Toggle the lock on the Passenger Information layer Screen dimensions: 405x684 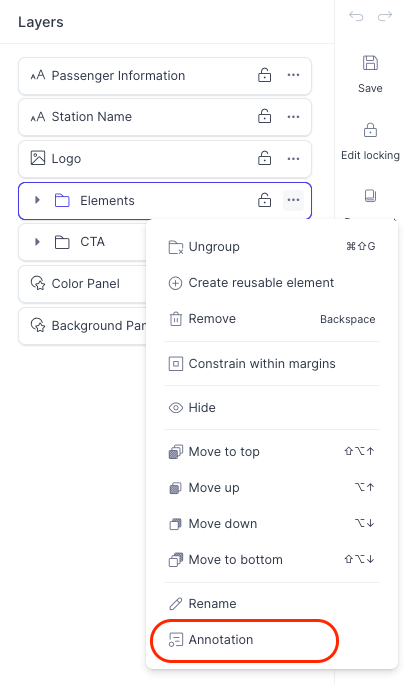[264, 75]
